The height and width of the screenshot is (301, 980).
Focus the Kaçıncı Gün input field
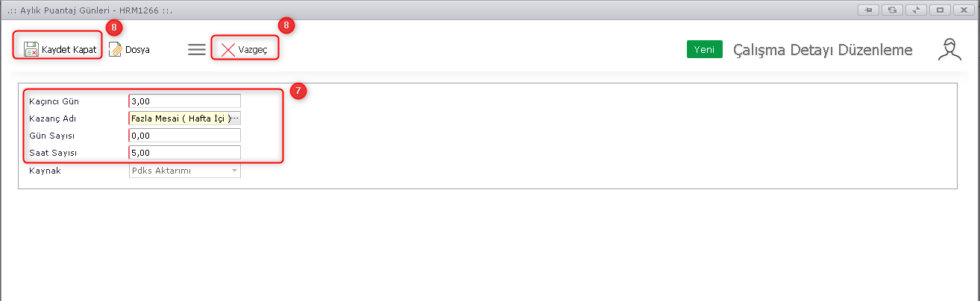tap(185, 101)
